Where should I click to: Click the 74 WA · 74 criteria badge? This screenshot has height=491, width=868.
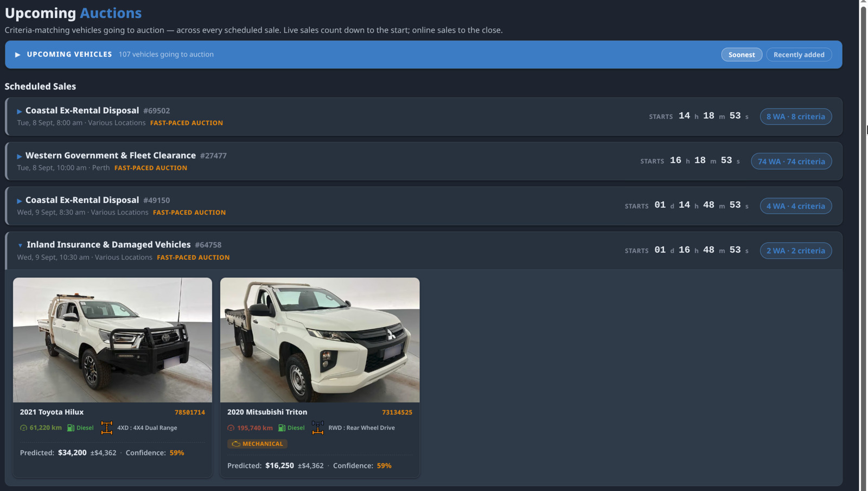click(x=791, y=161)
